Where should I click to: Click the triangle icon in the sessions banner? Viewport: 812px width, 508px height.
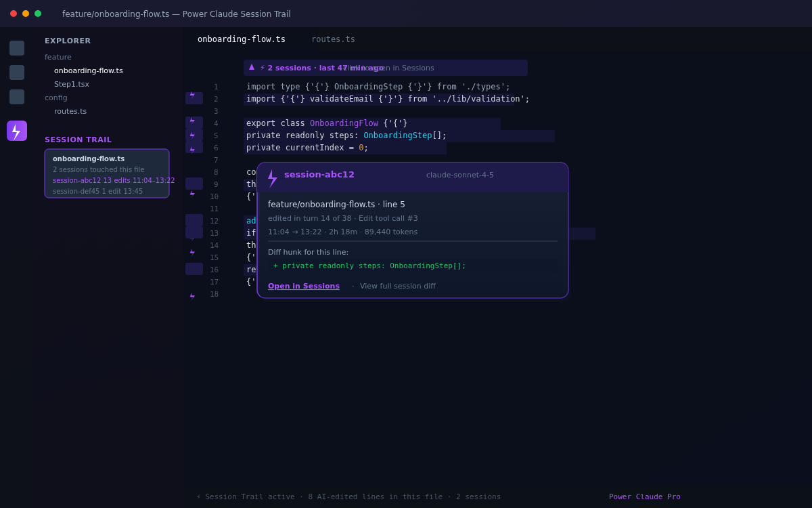[252, 67]
